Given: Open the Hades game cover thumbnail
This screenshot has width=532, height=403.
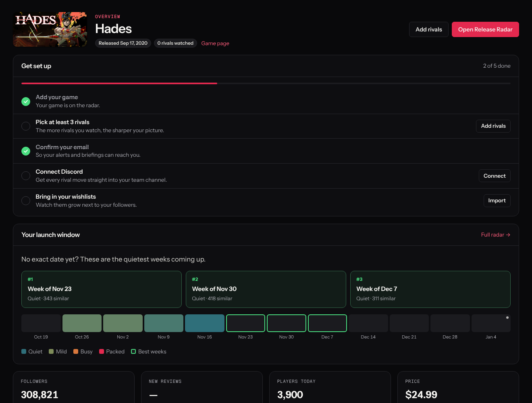Looking at the screenshot, I should click(x=50, y=29).
